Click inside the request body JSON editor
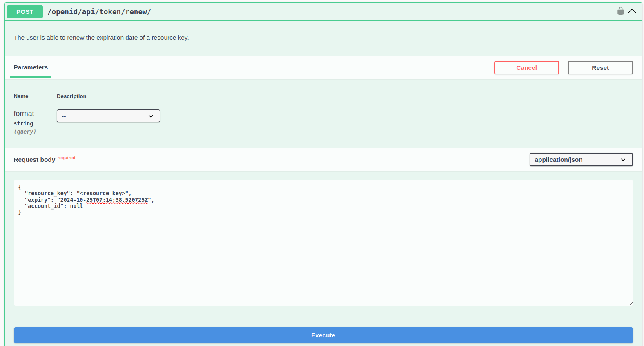644x346 pixels. (x=323, y=243)
